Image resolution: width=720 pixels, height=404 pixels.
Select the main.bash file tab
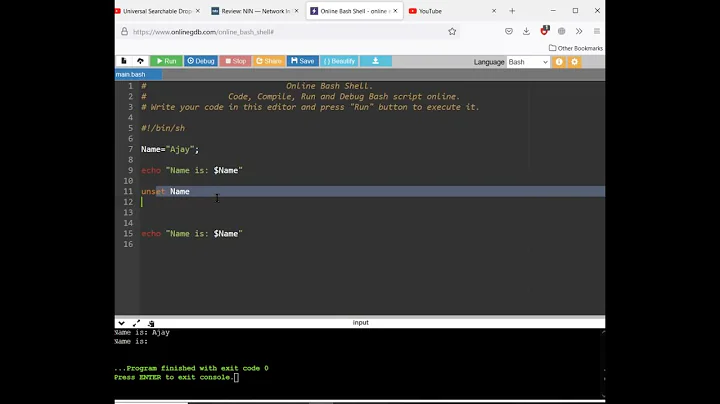[131, 74]
